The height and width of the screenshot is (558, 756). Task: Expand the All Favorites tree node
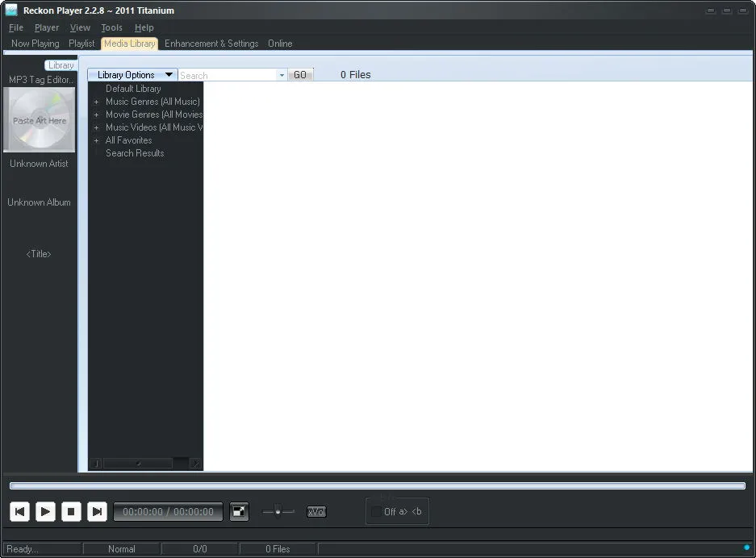click(x=96, y=140)
